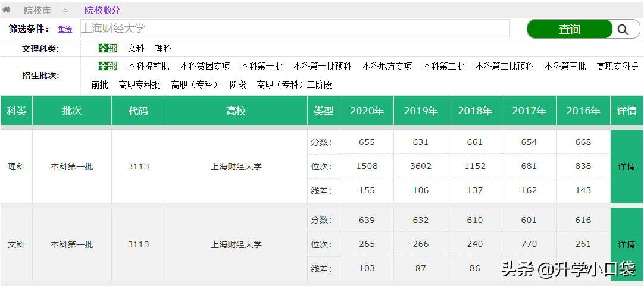Click the 2020年 column header

[367, 111]
